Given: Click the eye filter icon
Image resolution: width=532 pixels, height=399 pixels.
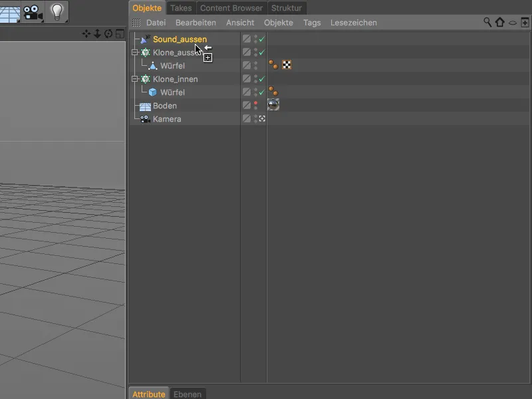Looking at the screenshot, I should (513, 23).
